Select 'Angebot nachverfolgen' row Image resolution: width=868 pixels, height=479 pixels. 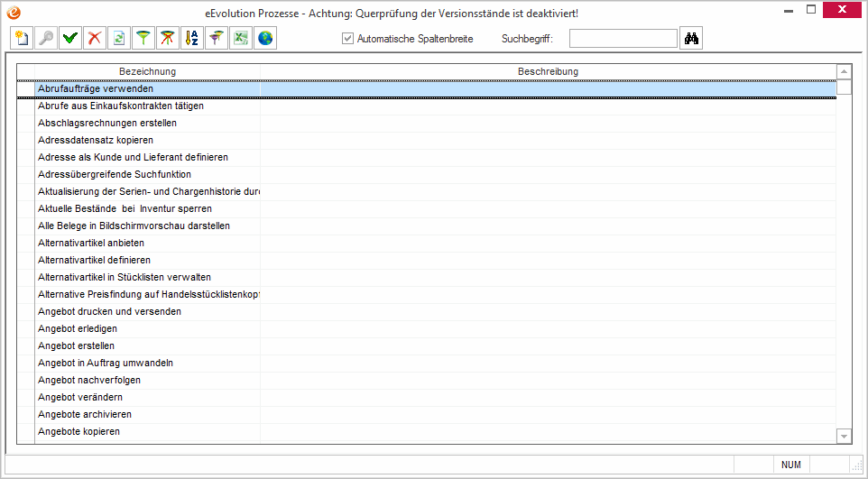[x=426, y=381]
